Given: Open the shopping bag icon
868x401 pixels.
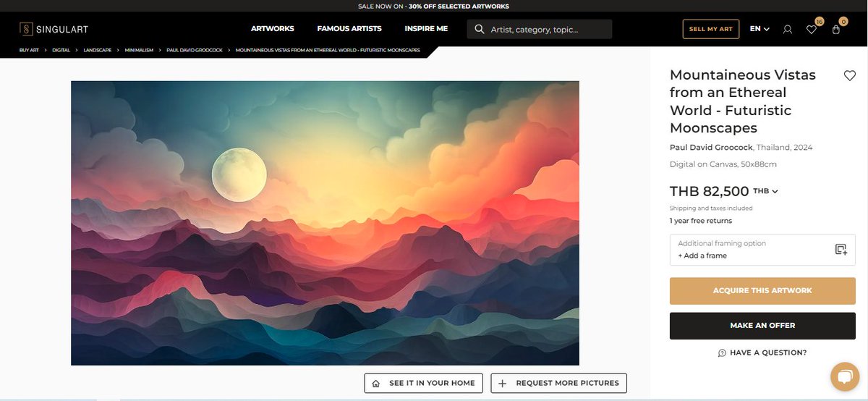Looking at the screenshot, I should 836,30.
